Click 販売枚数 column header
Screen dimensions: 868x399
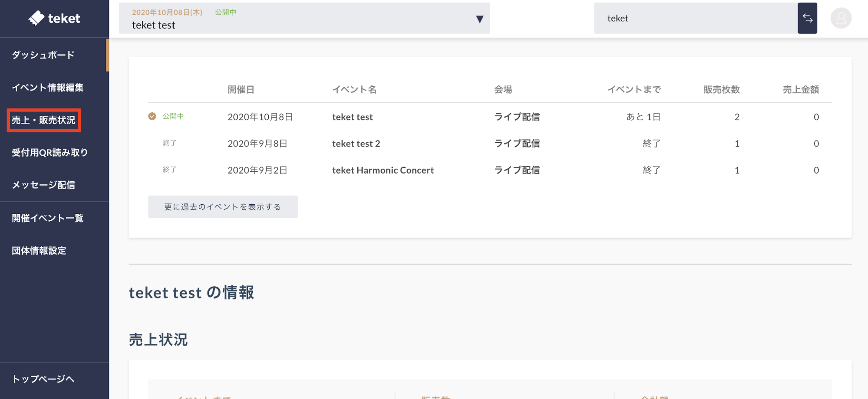click(x=721, y=89)
